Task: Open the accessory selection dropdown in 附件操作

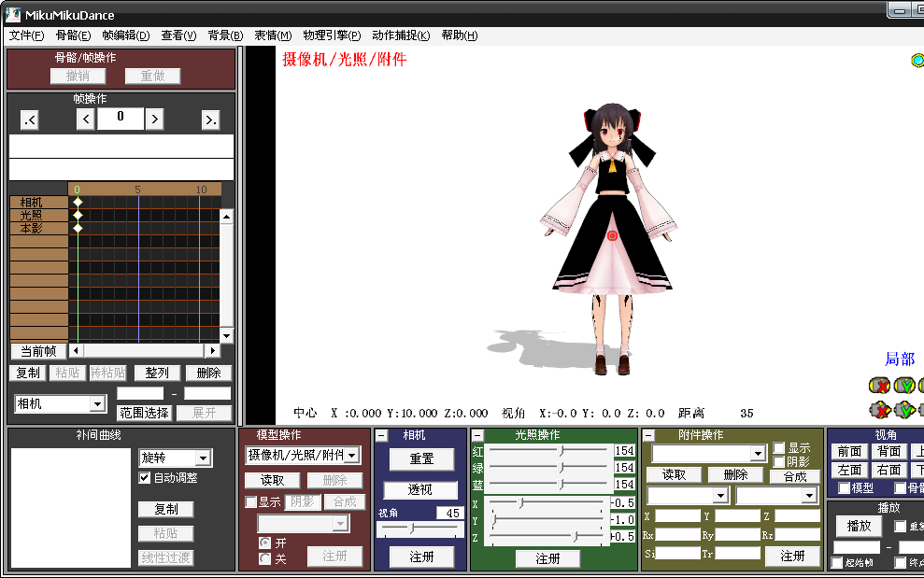Action: pos(758,454)
